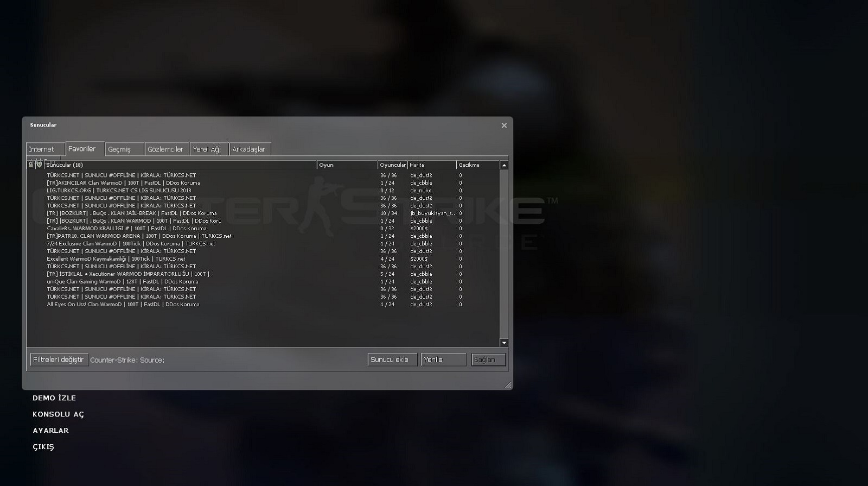This screenshot has height=486, width=868.
Task: Close the Sunucular window
Action: (504, 125)
